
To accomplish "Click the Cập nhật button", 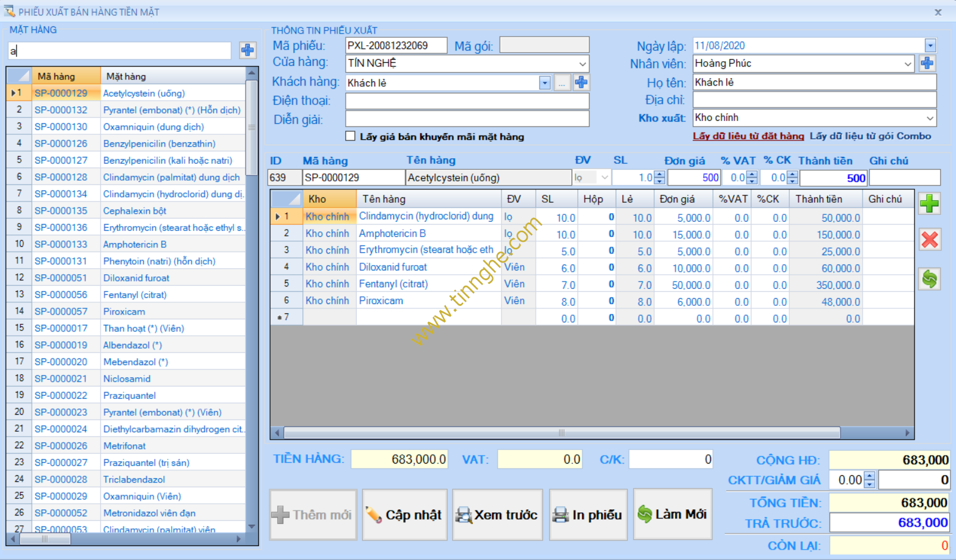I will tap(404, 515).
